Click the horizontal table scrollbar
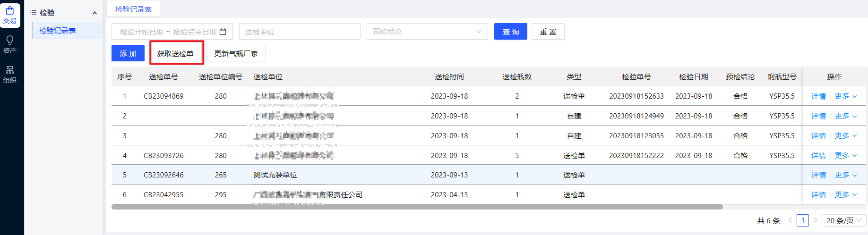868x235 pixels. (x=417, y=207)
